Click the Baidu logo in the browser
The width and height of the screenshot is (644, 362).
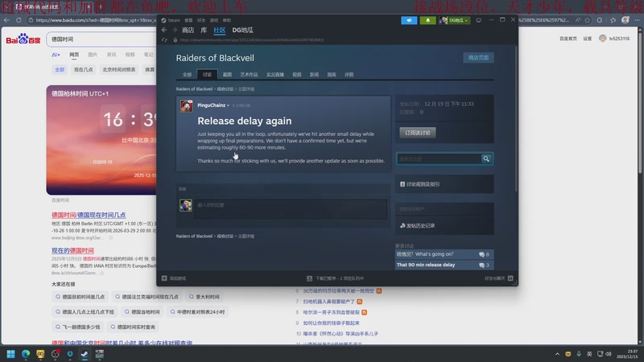click(x=23, y=39)
